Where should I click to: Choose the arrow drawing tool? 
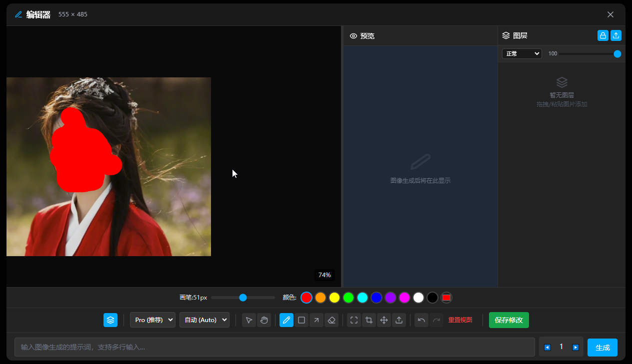coord(316,320)
